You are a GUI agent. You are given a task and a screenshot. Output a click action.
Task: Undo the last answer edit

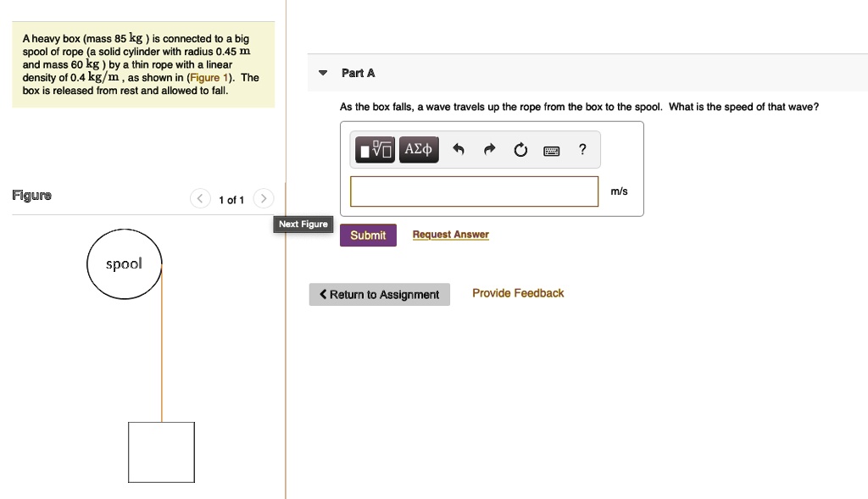click(x=459, y=151)
